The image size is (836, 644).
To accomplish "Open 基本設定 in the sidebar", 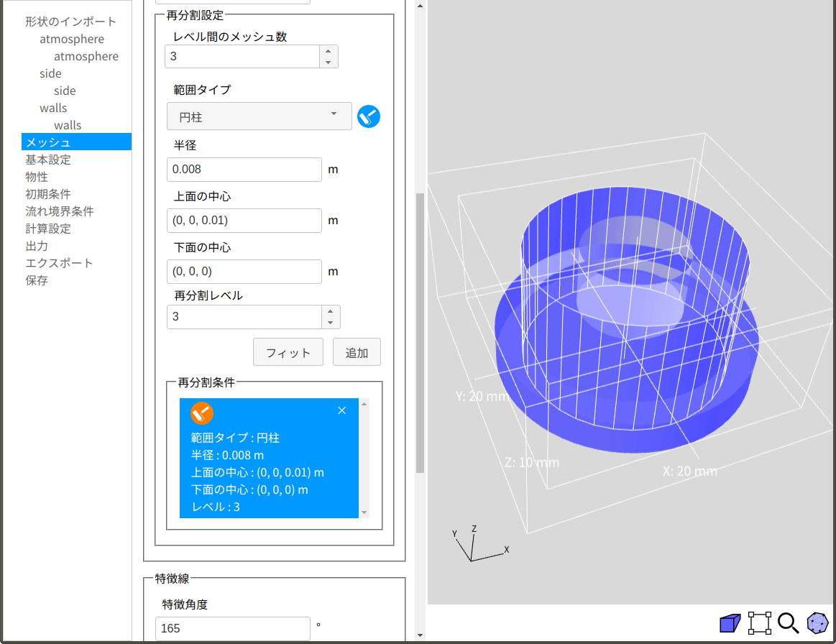I will [x=48, y=160].
